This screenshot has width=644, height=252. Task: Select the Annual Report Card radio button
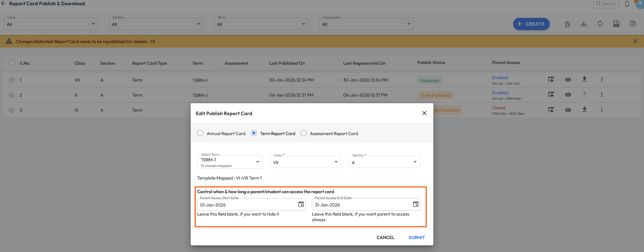pyautogui.click(x=200, y=133)
